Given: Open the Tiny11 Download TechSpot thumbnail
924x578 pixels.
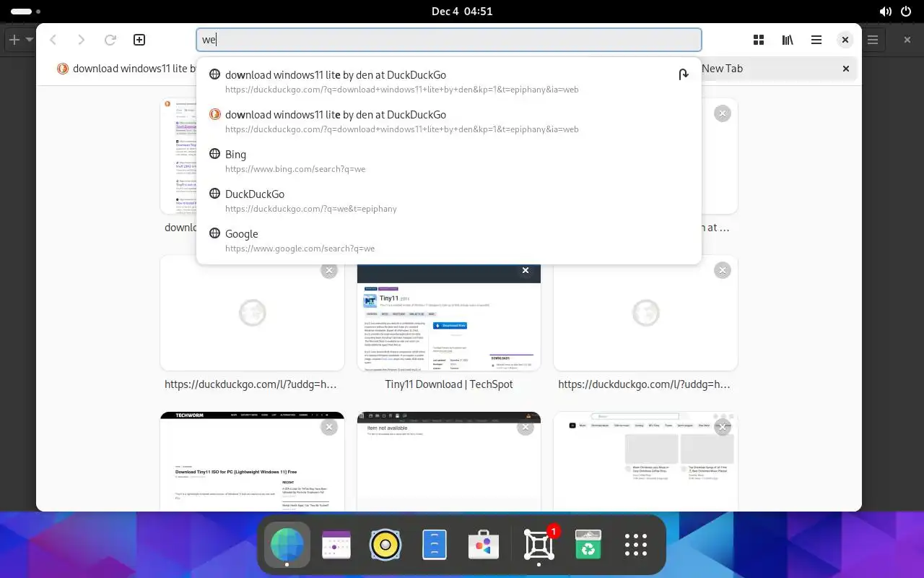Looking at the screenshot, I should pyautogui.click(x=449, y=316).
